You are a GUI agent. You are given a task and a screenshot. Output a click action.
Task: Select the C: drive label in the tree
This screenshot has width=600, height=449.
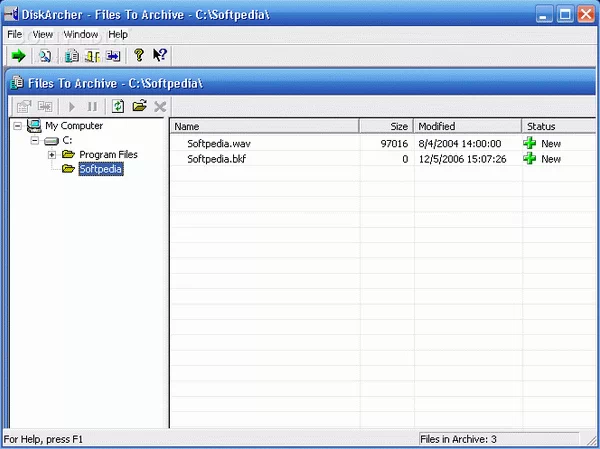click(x=67, y=140)
